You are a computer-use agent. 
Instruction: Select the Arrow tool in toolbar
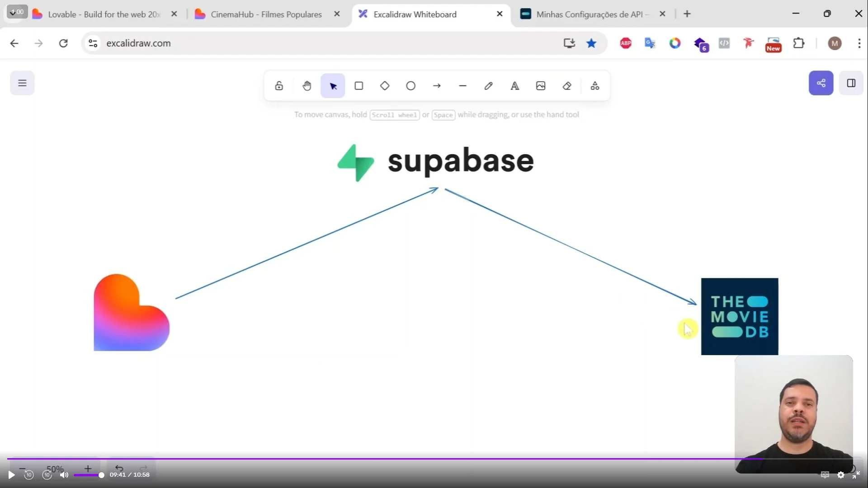coord(437,86)
